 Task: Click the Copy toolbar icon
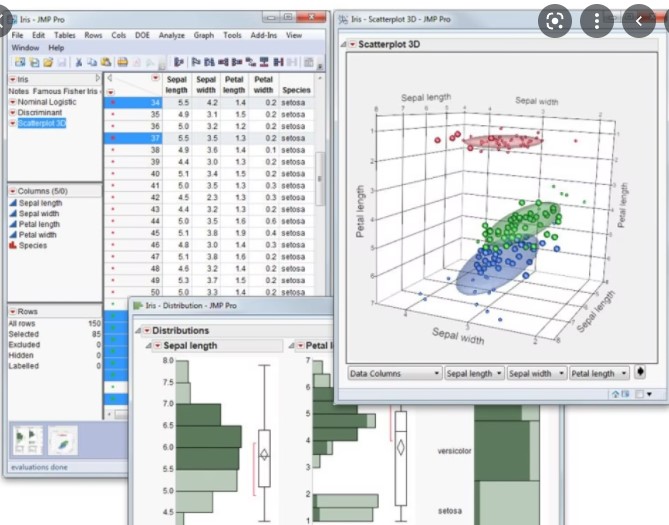92,62
